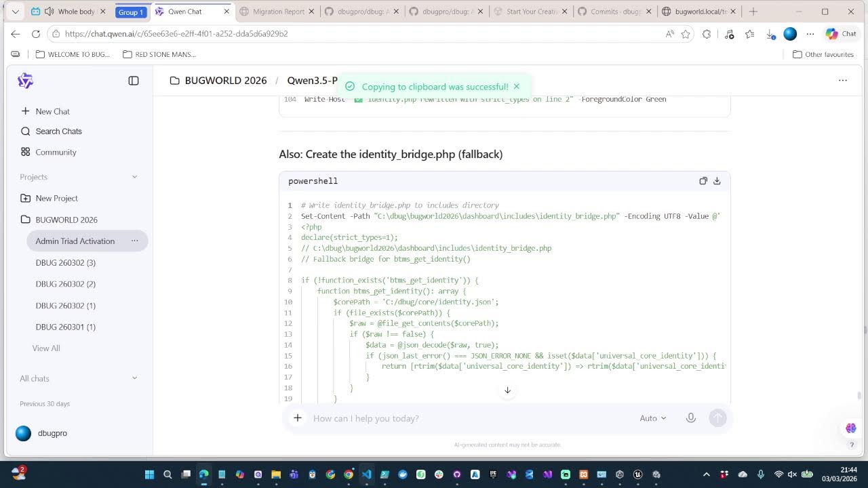Open options for Admin Triad Activation chat
The height and width of the screenshot is (488, 868).
[134, 241]
